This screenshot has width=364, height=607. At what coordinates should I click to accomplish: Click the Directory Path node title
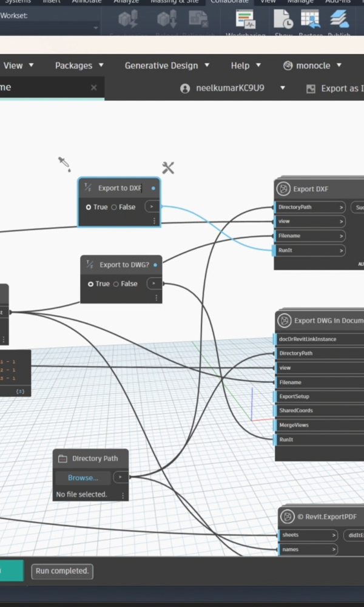95,459
